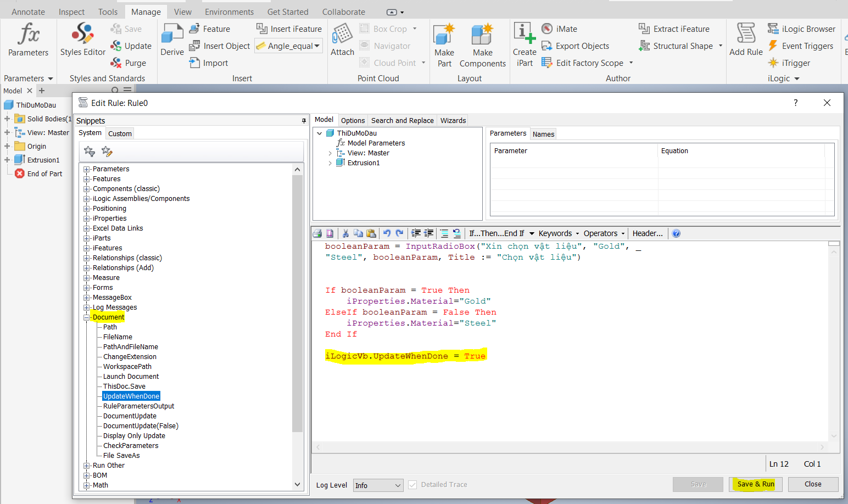The height and width of the screenshot is (504, 848).
Task: Click the Save & Run button
Action: point(755,484)
